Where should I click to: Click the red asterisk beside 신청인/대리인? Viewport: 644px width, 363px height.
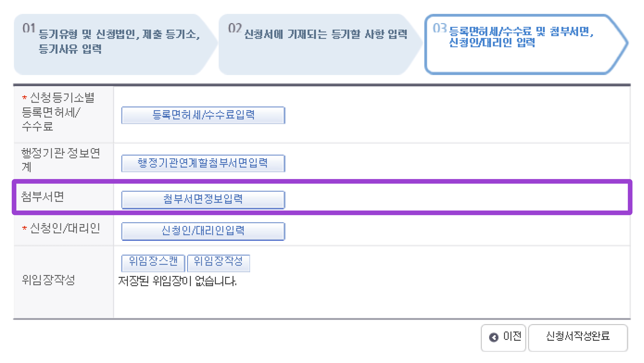[24, 228]
